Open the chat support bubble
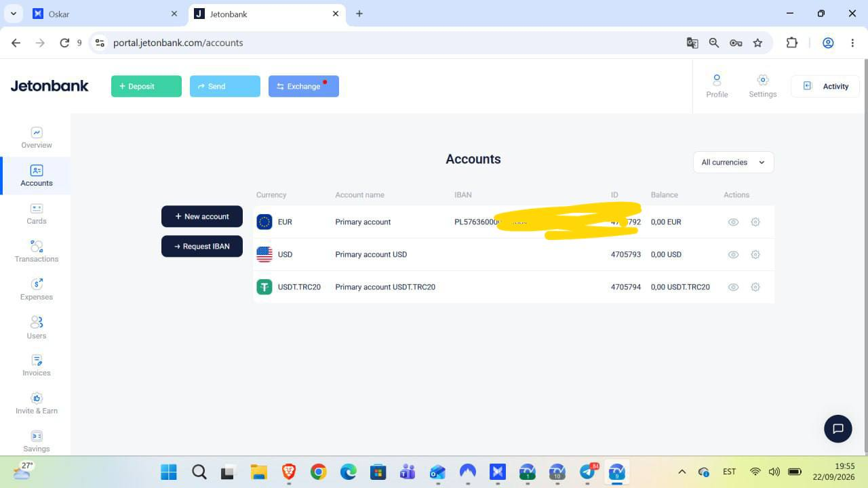 pyautogui.click(x=838, y=429)
